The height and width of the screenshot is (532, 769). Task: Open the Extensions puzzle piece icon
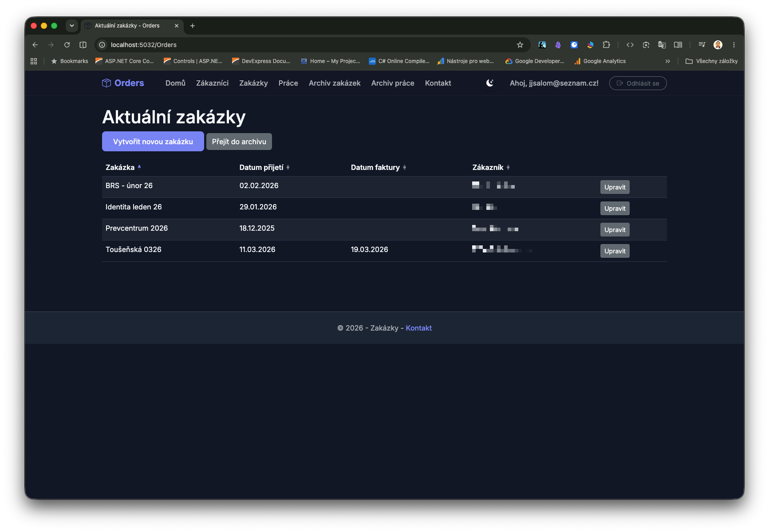(606, 45)
